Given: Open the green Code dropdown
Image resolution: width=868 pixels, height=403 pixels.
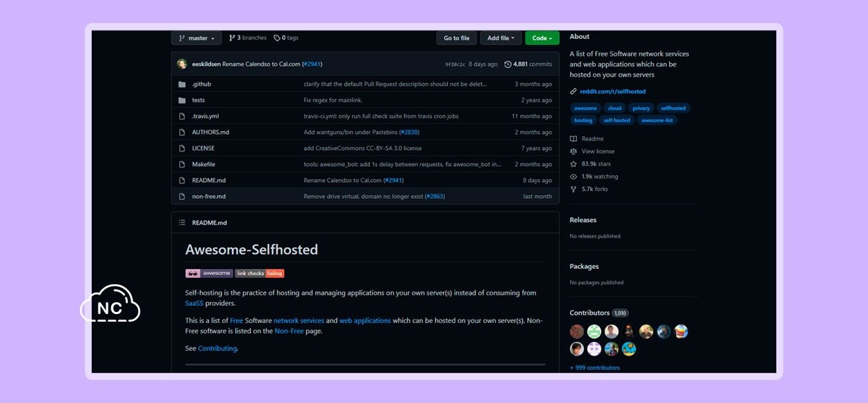Looking at the screenshot, I should [x=542, y=38].
